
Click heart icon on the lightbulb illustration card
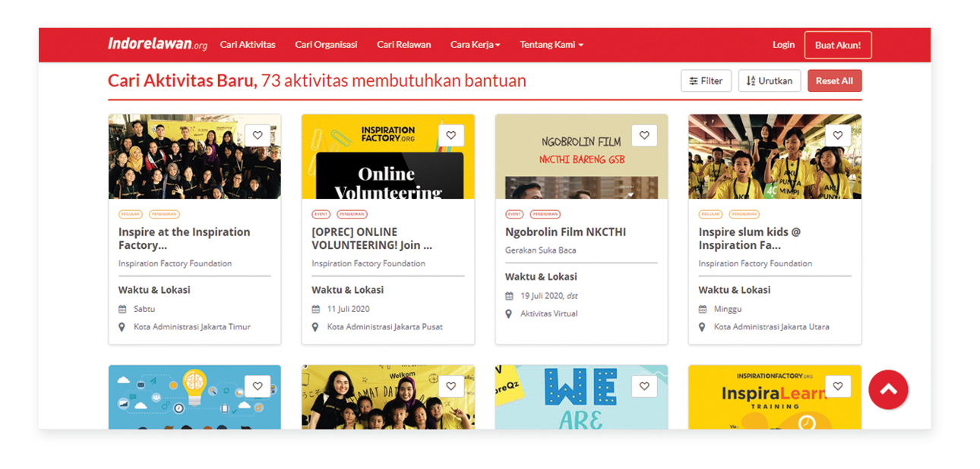pos(258,386)
